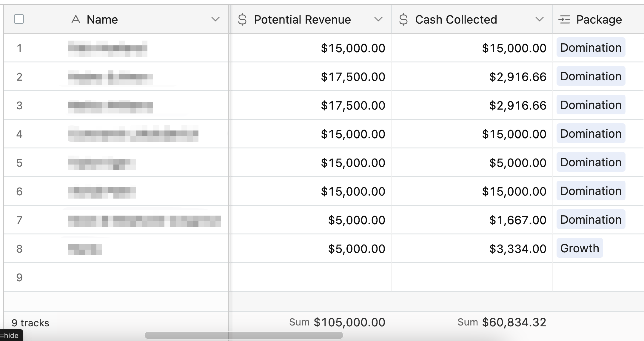
Task: Click the $3,334.00 cell in row 8
Action: click(x=517, y=249)
